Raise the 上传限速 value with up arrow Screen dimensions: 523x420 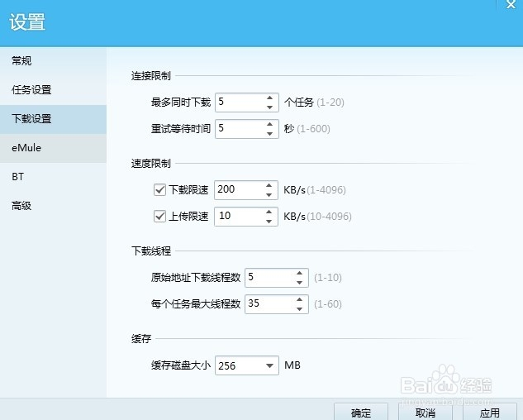(x=269, y=212)
